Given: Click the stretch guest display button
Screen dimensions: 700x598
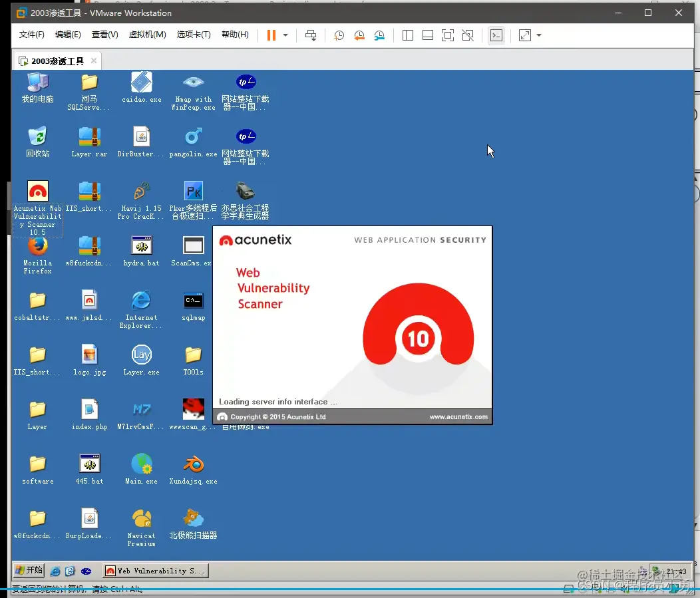Looking at the screenshot, I should pyautogui.click(x=525, y=35).
